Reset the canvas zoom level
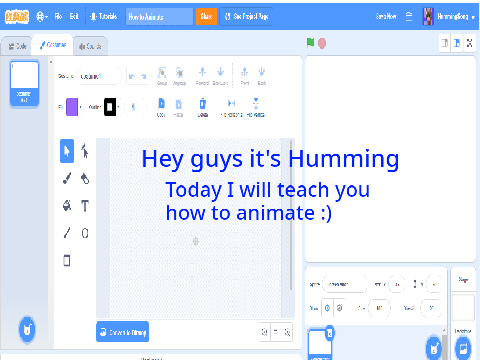The height and width of the screenshot is (360, 480). coord(276,332)
